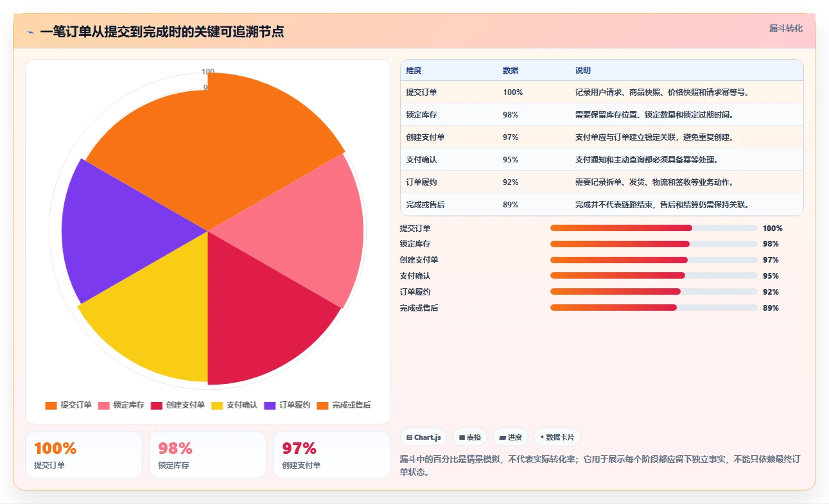
Task: Click the 进度 tag chip
Action: click(510, 437)
